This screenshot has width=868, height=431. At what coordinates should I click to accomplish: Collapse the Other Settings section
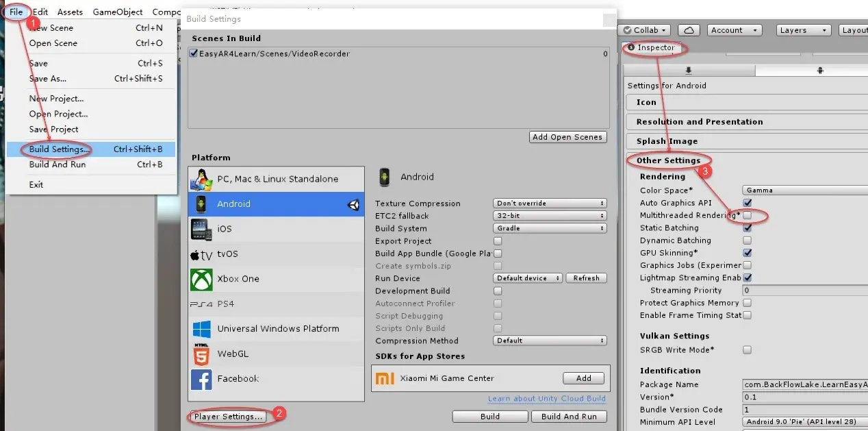747,160
